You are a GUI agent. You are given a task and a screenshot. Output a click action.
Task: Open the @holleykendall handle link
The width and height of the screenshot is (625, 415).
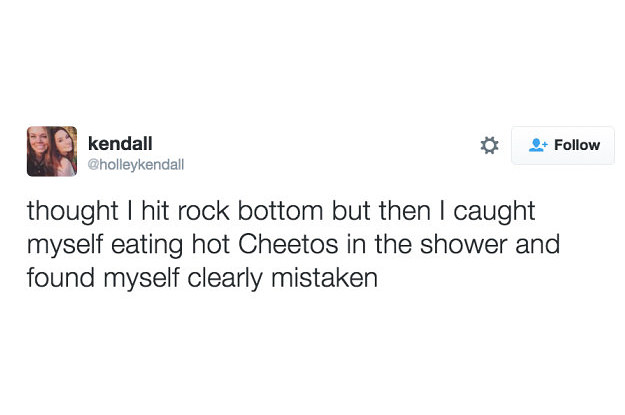click(x=137, y=163)
